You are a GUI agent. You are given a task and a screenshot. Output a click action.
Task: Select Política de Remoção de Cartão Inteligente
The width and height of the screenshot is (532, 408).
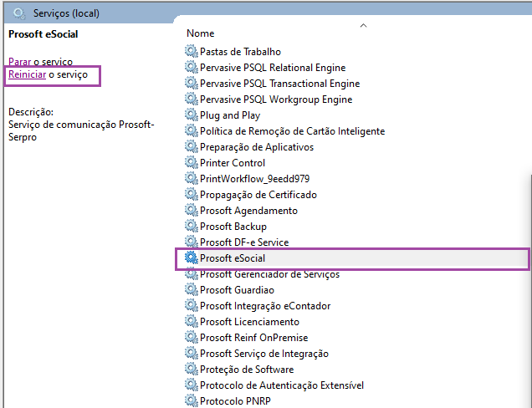[x=292, y=131]
